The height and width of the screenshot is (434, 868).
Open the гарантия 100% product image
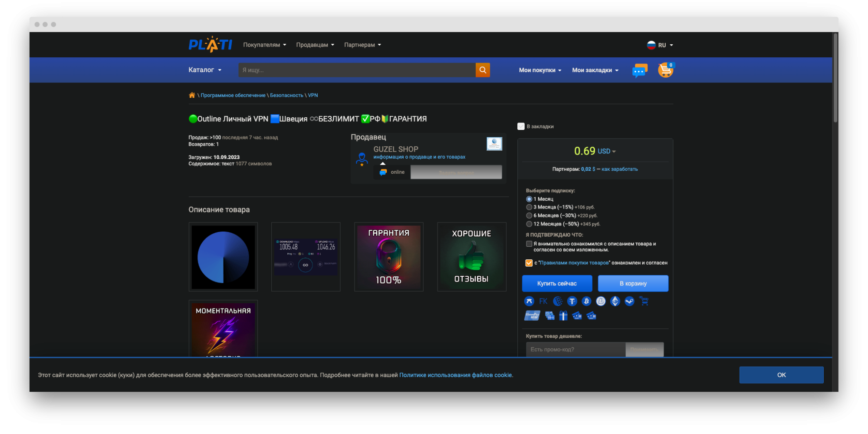[388, 257]
